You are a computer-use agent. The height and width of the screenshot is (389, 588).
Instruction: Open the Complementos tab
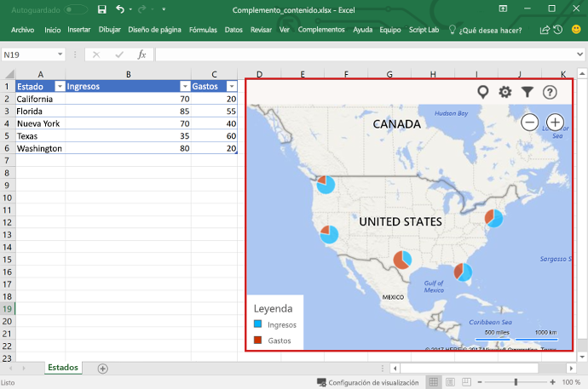[321, 30]
